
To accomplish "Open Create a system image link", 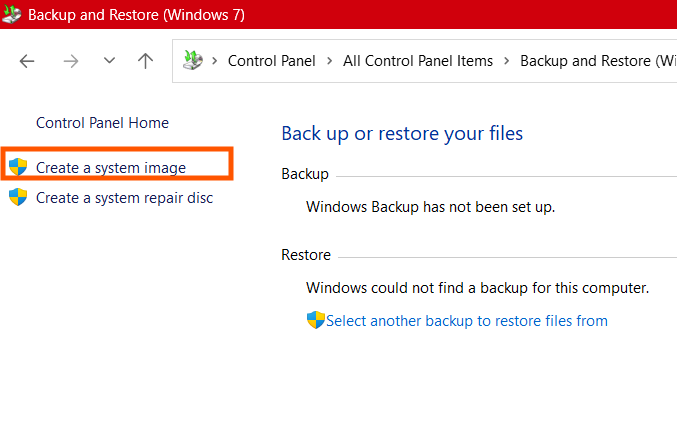I will coord(111,168).
